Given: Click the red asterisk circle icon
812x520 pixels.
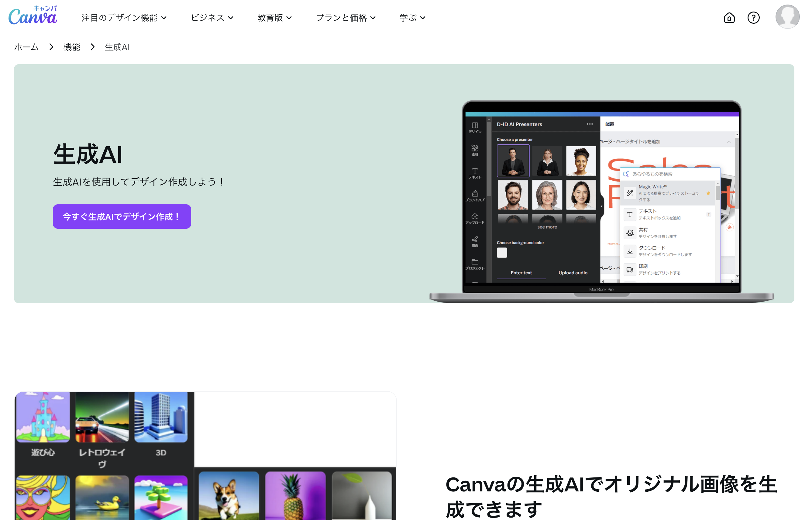Looking at the screenshot, I should 729,227.
